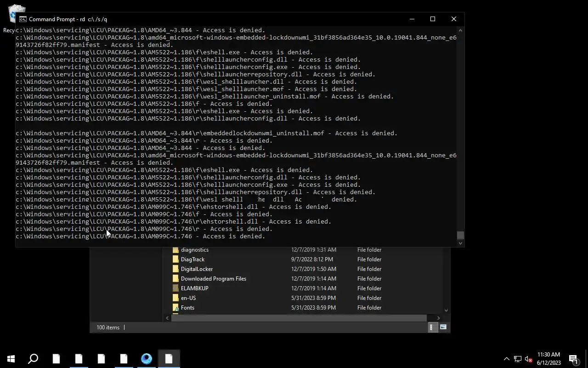Click Explorer horizontal scrollbar right arrow
Viewport: 588px width, 368px height.
(x=438, y=318)
